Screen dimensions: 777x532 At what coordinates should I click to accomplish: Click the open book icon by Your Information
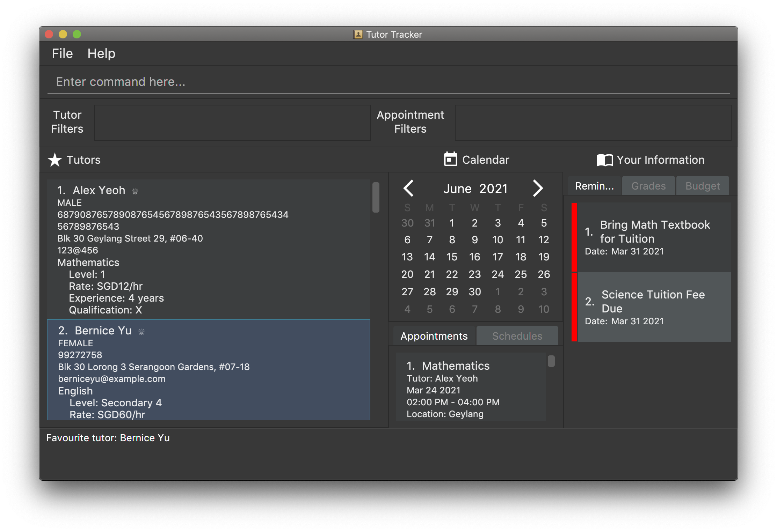coord(605,160)
